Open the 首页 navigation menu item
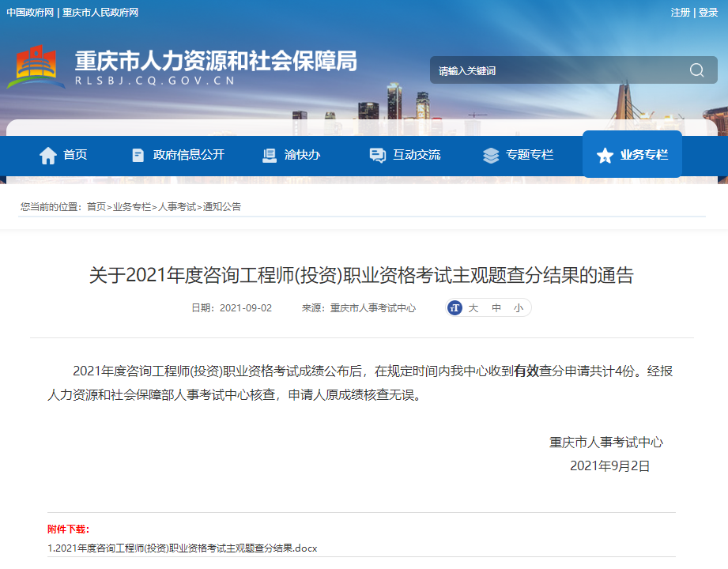The image size is (728, 569). [x=75, y=155]
